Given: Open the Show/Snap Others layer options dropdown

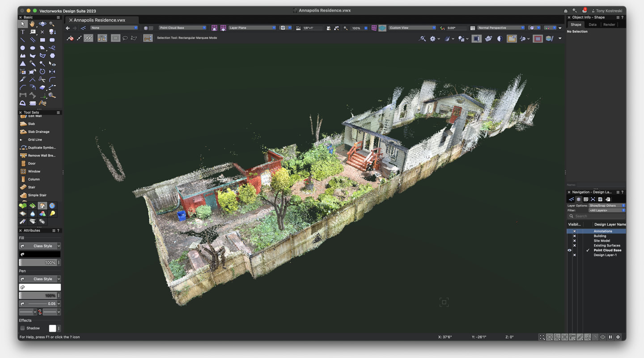Looking at the screenshot, I should (606, 205).
